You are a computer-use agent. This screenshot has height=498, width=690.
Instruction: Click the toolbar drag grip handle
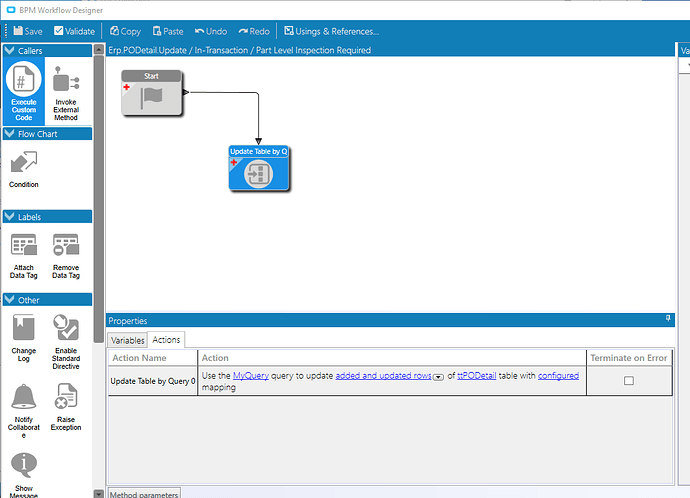pos(6,31)
